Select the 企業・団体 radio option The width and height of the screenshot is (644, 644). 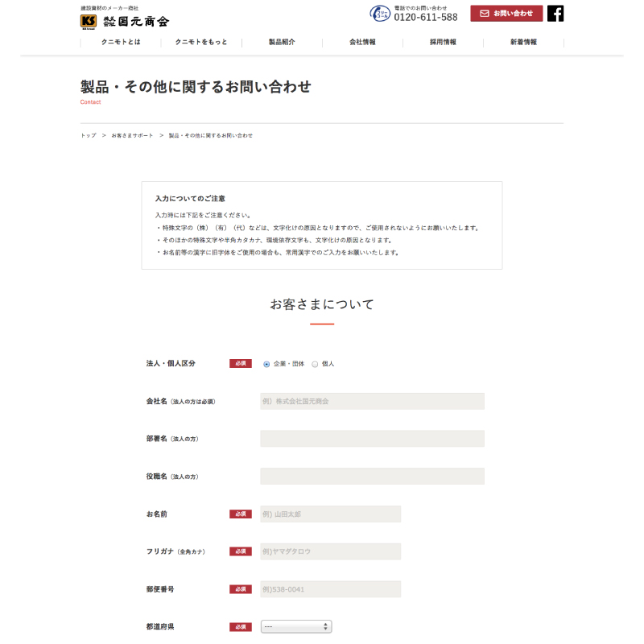266,365
